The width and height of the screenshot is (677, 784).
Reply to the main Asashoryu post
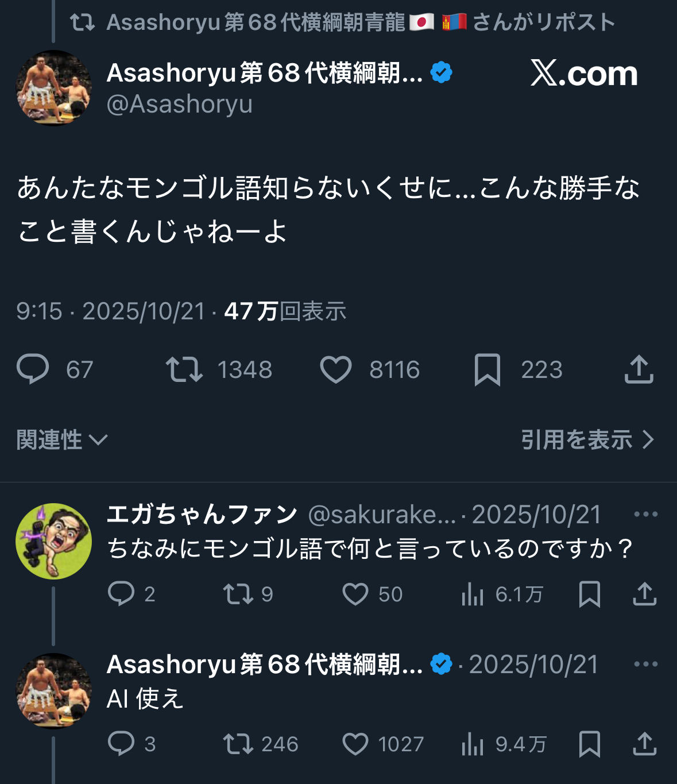coord(33,369)
